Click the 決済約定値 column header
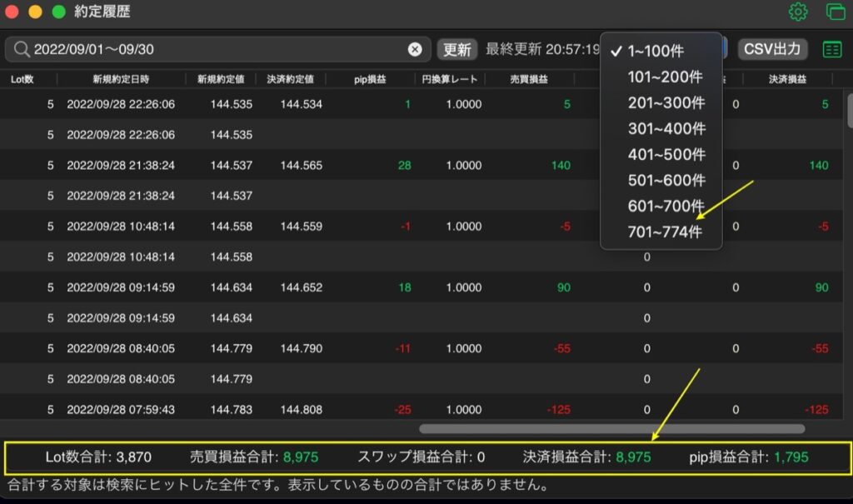Screen dimensions: 853x504 click(291, 79)
